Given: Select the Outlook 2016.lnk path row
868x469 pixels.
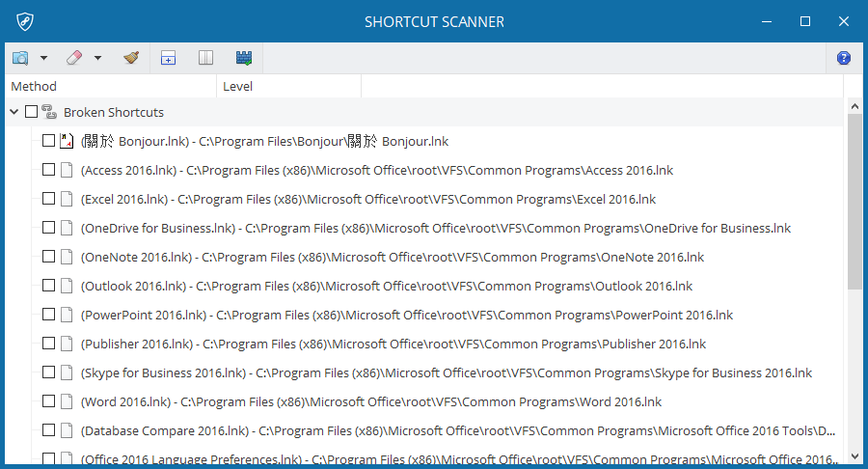Looking at the screenshot, I should coord(387,286).
